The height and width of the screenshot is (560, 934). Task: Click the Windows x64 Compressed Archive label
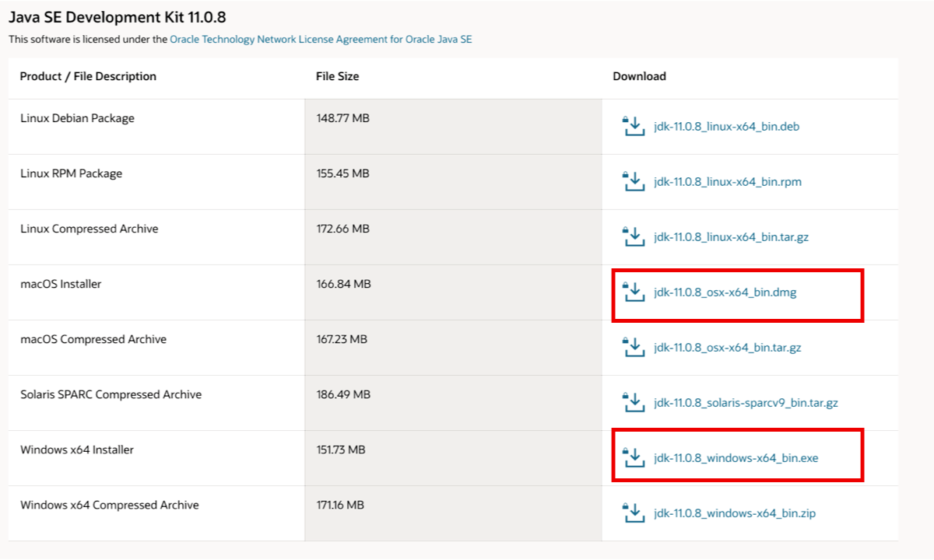click(110, 505)
